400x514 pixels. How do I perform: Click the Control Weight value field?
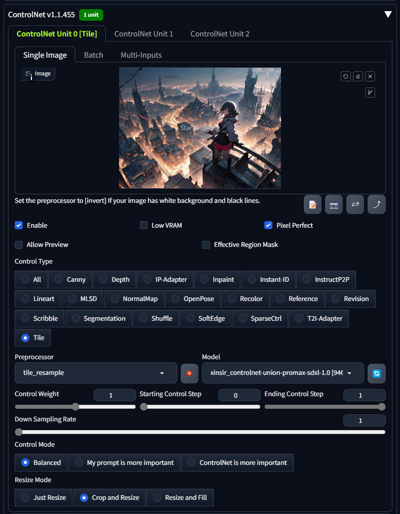click(x=115, y=395)
